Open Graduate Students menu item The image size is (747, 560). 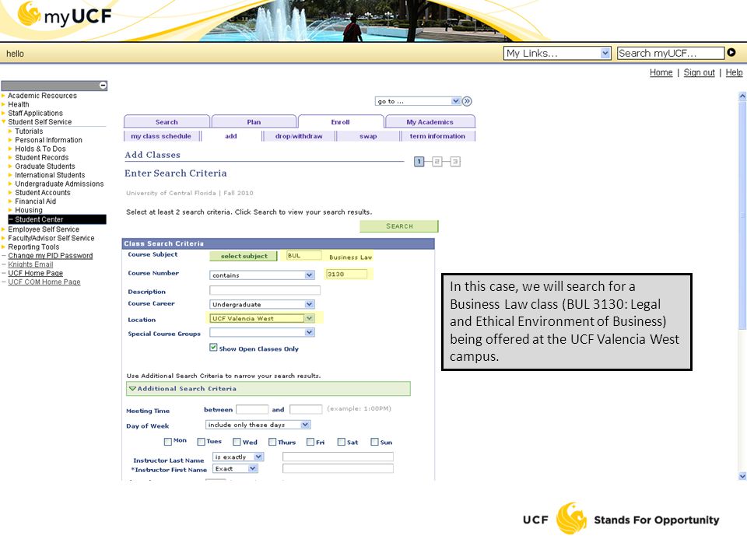pyautogui.click(x=45, y=166)
